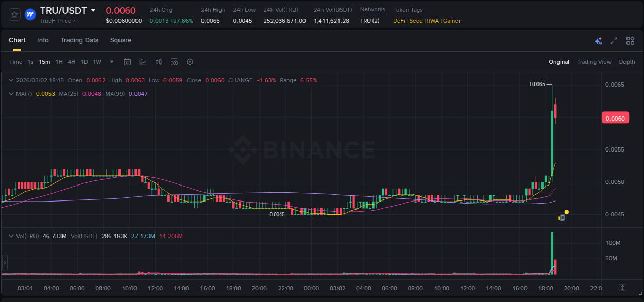Viewport: 644px width, 302px height.
Task: Select the line chart style icon
Action: pyautogui.click(x=142, y=62)
